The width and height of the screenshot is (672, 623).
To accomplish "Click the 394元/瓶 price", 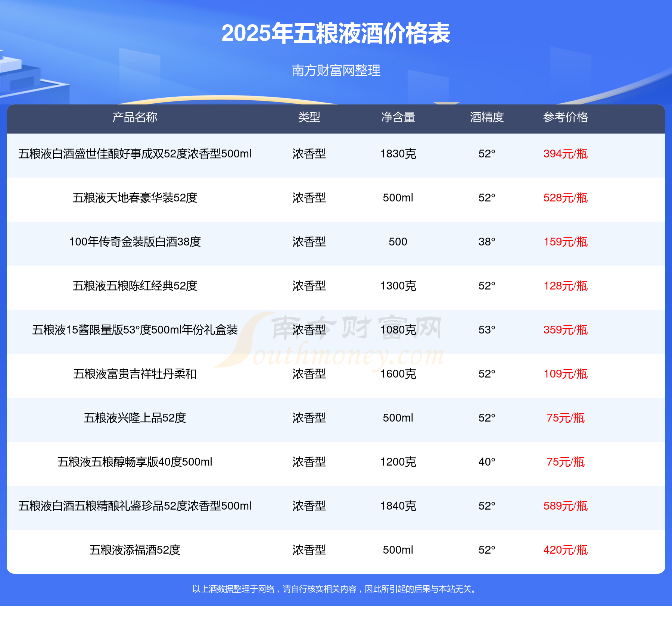I will (566, 154).
